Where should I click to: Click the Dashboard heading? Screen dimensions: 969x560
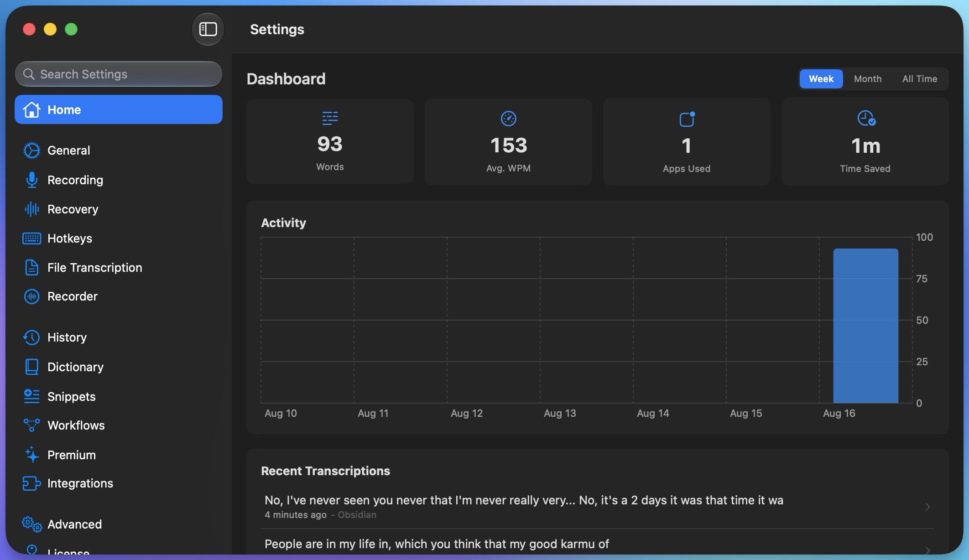(x=286, y=79)
